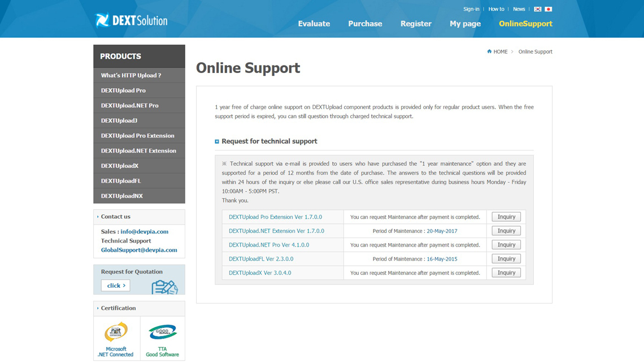Click Inquiry for DEXTUploadFL Ver 2.3.0.0

tap(506, 259)
